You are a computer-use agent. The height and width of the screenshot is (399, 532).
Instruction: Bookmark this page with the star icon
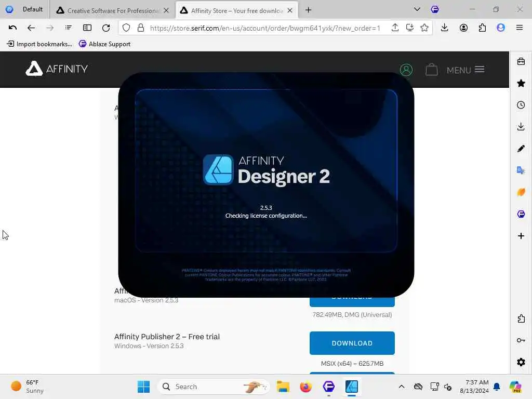[x=424, y=28]
